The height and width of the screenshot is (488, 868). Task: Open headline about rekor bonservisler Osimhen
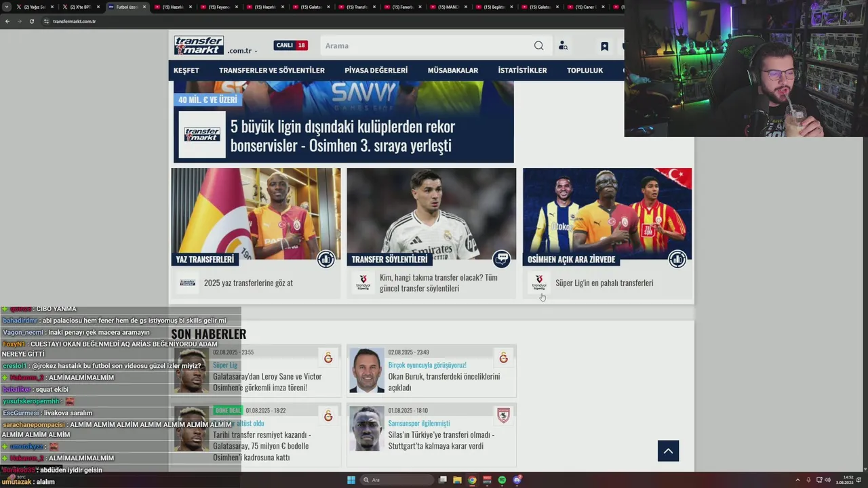[x=342, y=136]
